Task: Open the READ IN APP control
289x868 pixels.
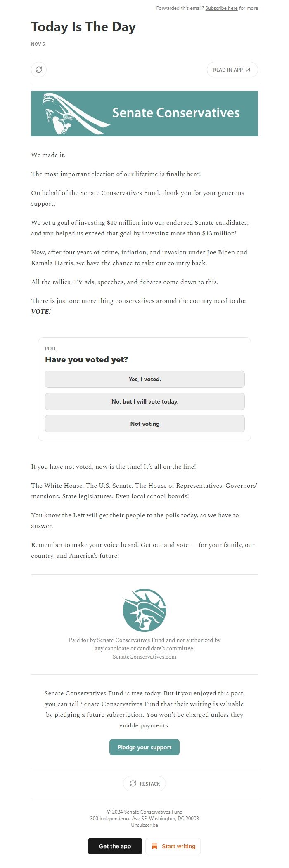Action: tap(231, 70)
